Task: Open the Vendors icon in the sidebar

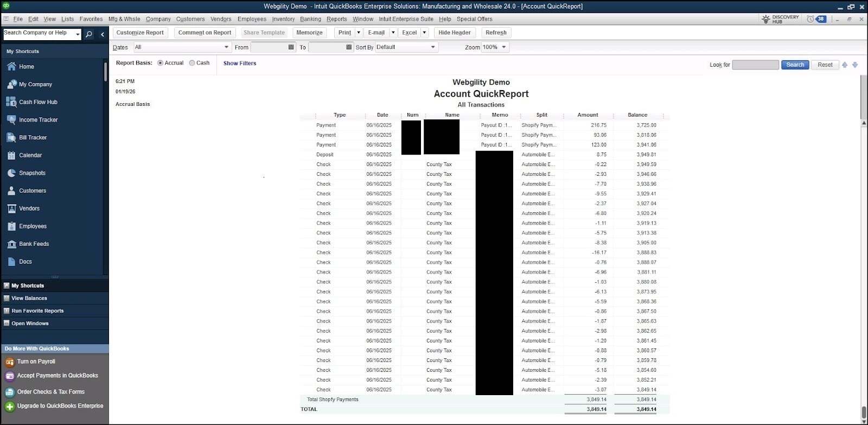Action: click(x=11, y=208)
